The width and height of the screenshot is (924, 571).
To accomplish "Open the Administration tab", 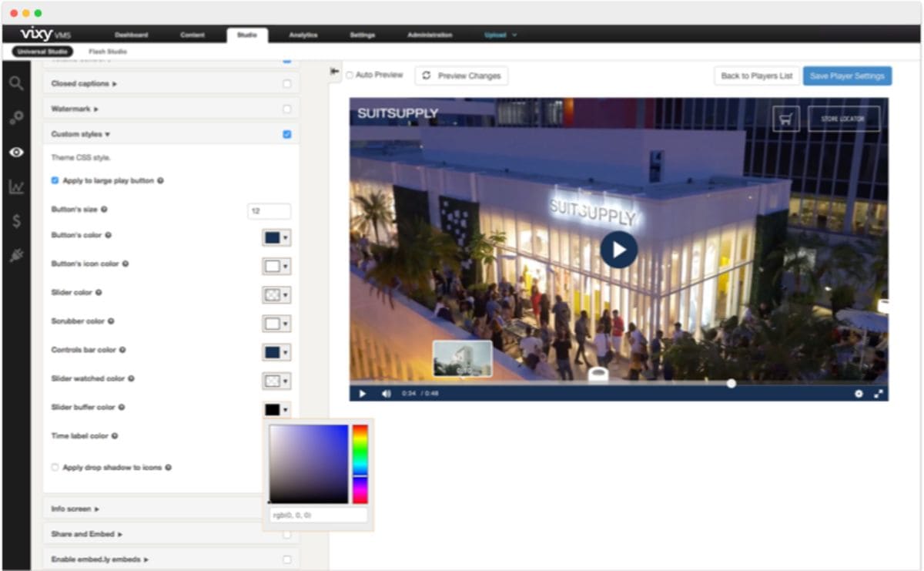I will tap(430, 35).
